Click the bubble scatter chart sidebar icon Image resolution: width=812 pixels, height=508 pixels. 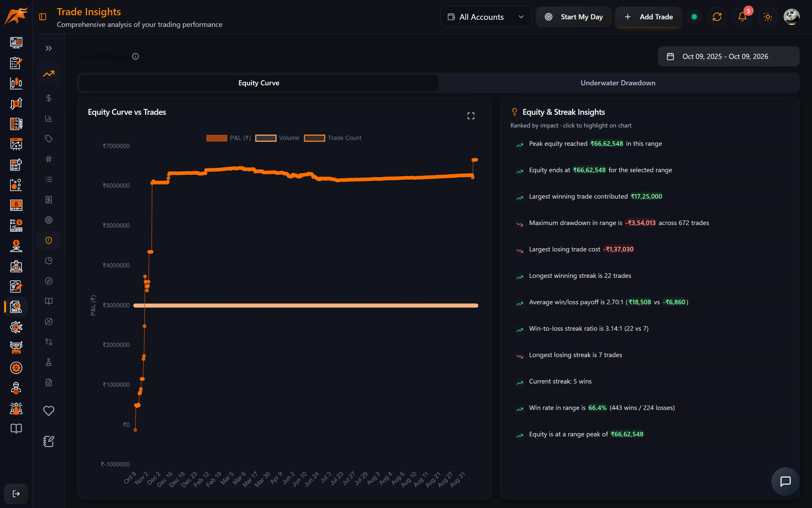(x=16, y=185)
